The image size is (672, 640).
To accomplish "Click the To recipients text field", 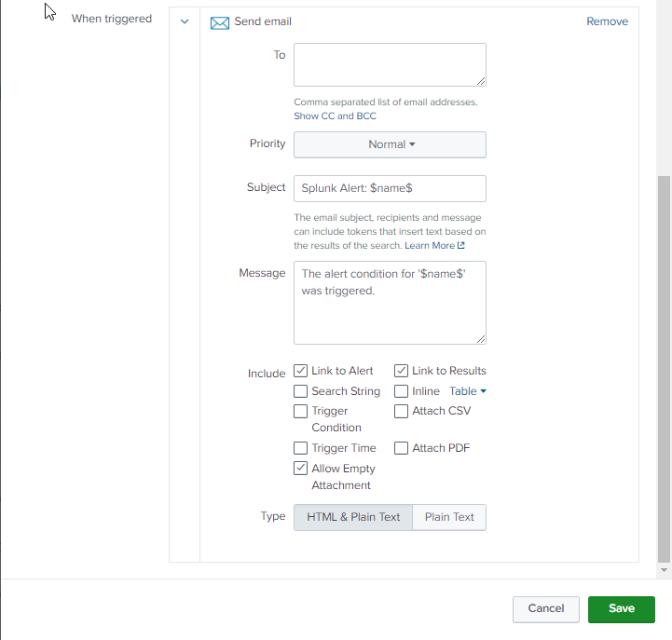I will [390, 64].
